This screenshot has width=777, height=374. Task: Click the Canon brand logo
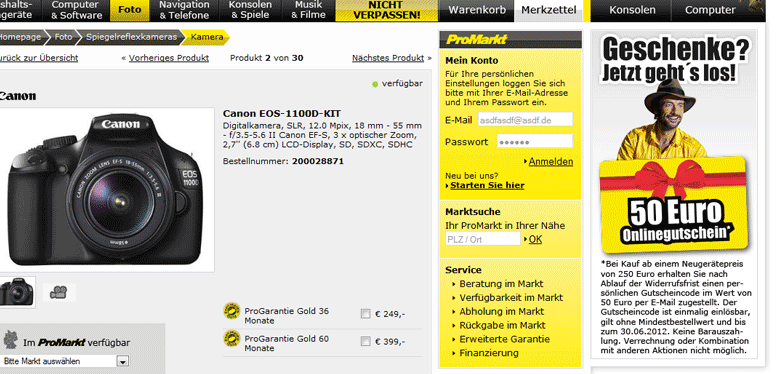point(18,96)
